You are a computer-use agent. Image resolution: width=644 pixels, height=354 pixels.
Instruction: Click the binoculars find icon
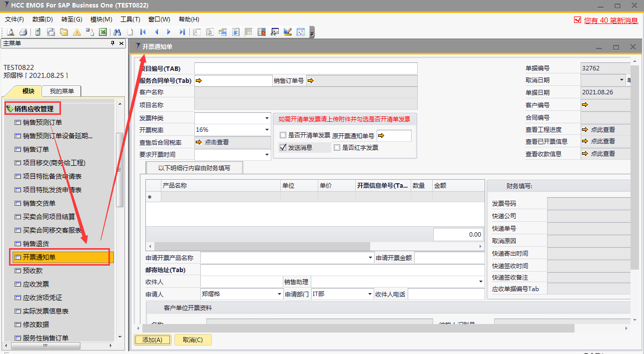(x=117, y=32)
